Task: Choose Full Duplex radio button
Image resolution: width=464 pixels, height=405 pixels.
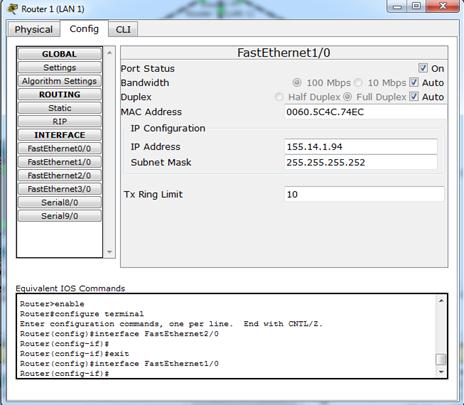Action: [x=347, y=97]
